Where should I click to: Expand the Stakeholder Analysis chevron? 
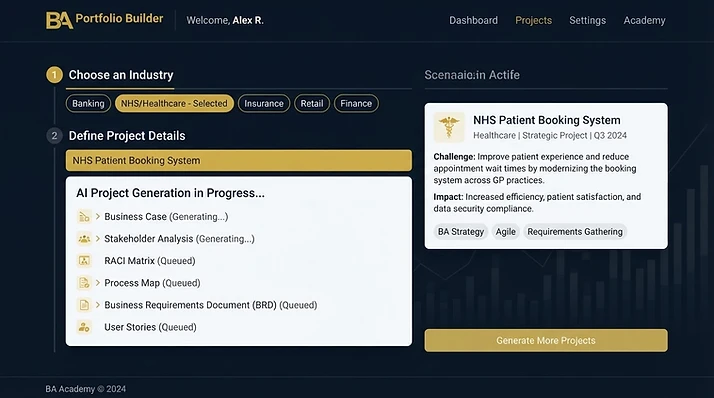tap(97, 239)
